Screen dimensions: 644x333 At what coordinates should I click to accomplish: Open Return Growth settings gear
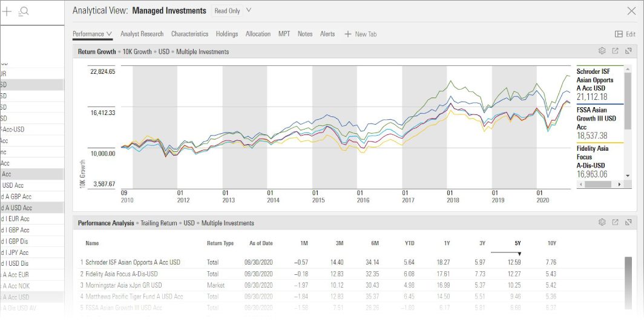[x=602, y=51]
